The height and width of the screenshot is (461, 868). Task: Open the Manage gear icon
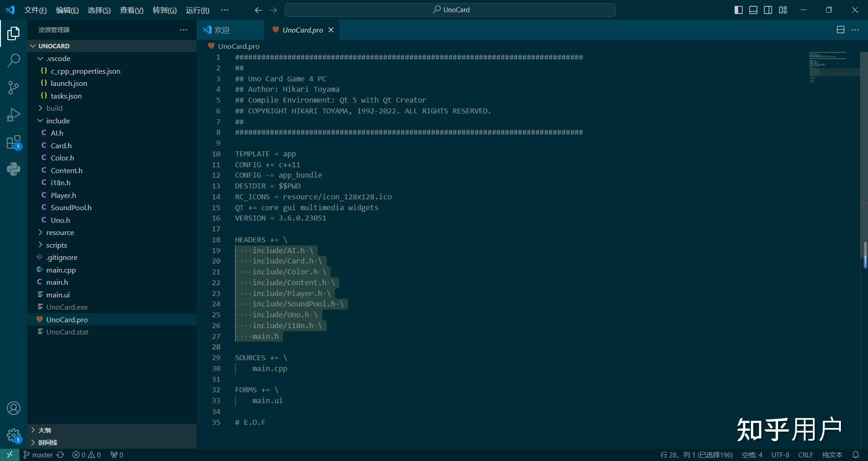pos(14,435)
